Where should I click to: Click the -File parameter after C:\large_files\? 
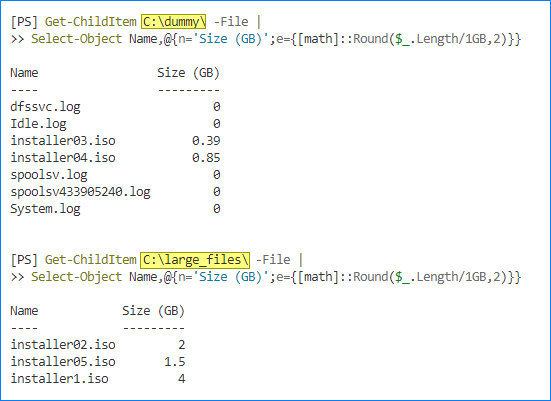[273, 260]
